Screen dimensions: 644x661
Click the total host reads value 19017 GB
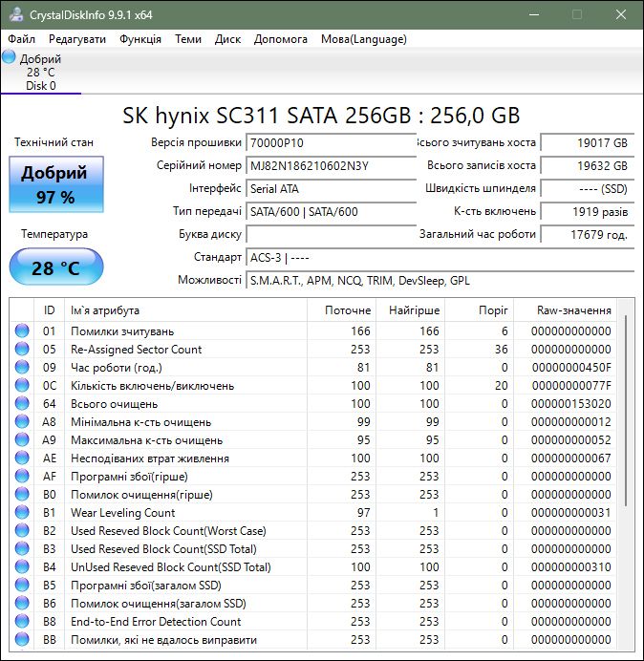pyautogui.click(x=587, y=142)
